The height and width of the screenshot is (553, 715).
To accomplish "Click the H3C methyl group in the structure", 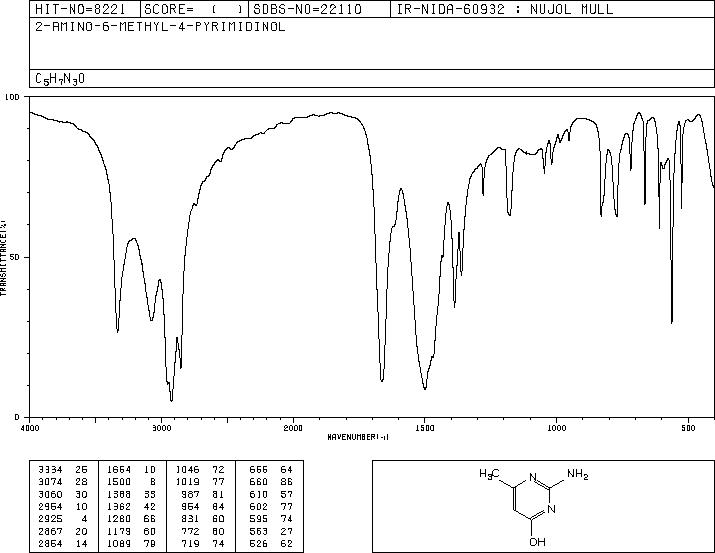I will (x=489, y=474).
